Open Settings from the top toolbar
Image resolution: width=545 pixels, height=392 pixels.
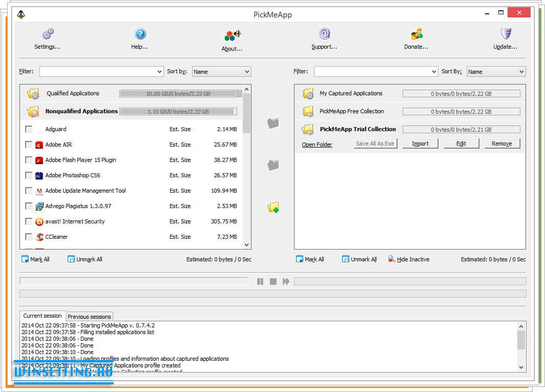[x=48, y=35]
